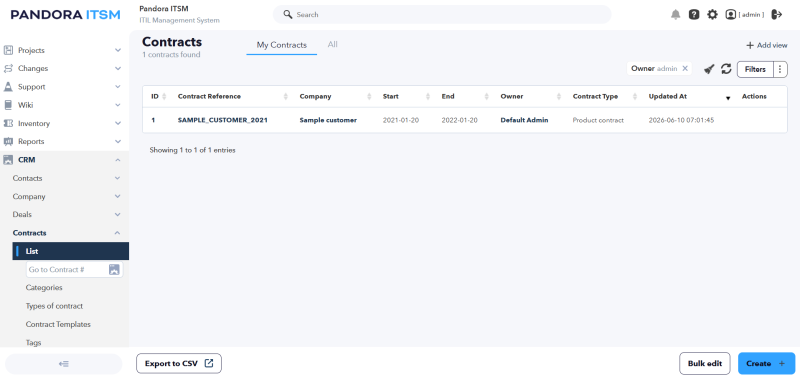The width and height of the screenshot is (800, 377).
Task: Click the Wiki sidebar icon
Action: [8, 105]
